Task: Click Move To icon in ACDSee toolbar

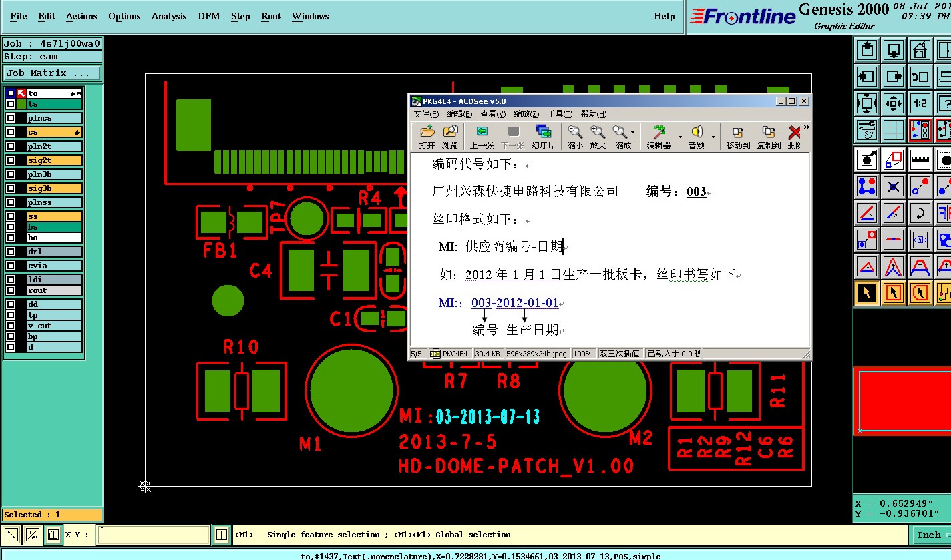Action: 738,136
